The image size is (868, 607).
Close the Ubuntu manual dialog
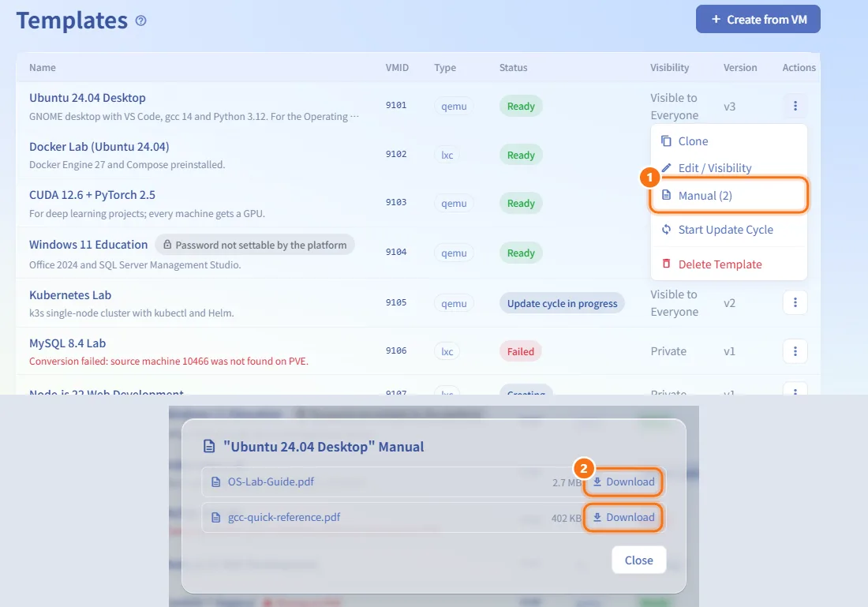coord(639,560)
